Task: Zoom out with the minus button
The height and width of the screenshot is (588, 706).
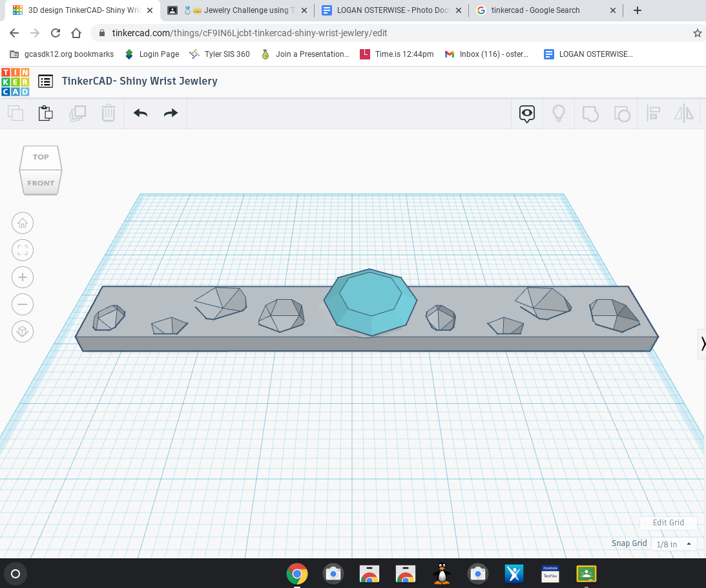Action: (x=23, y=304)
